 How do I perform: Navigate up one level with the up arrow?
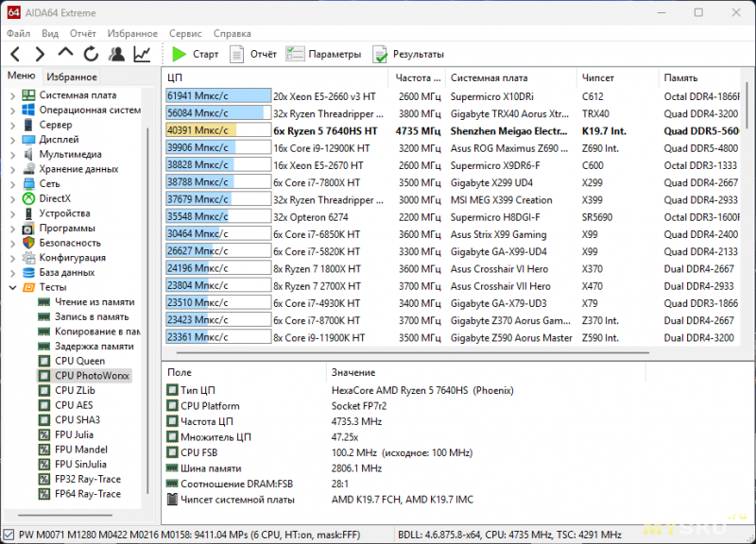[x=65, y=53]
